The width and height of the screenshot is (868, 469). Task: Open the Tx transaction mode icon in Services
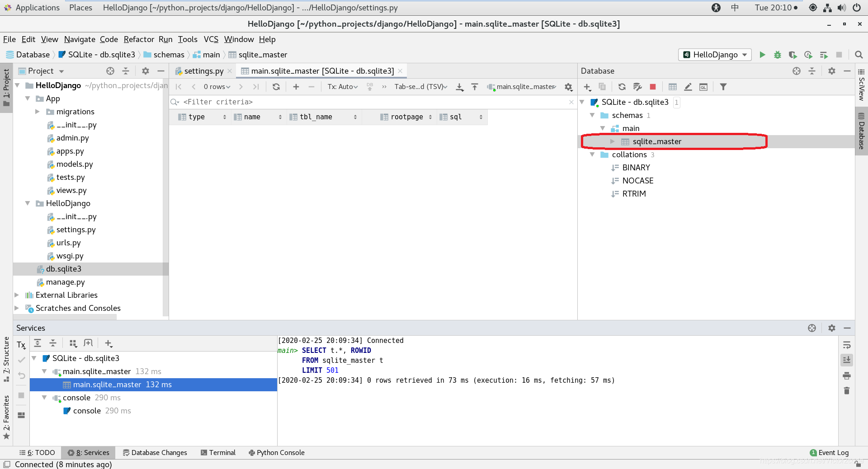pos(21,345)
